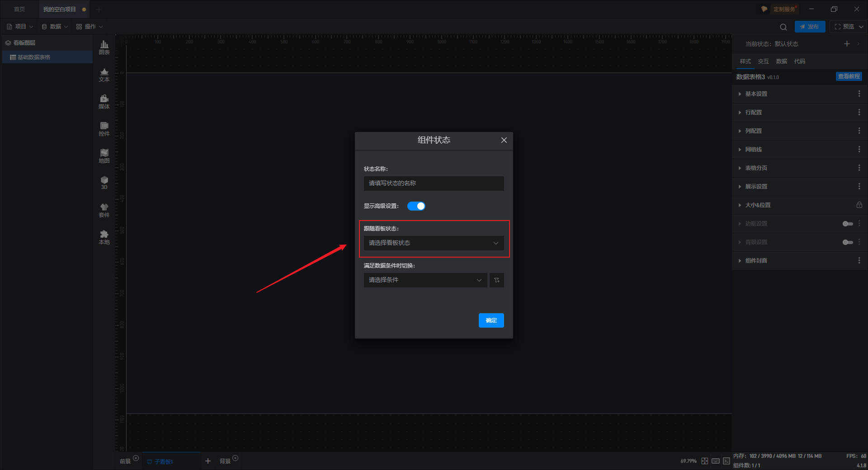Open more options for 表格分页
The width and height of the screenshot is (868, 470).
pos(859,168)
